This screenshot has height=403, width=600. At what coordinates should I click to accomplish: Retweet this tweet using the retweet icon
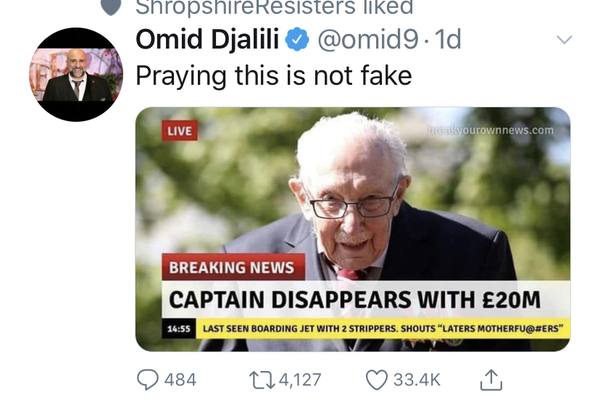click(259, 380)
